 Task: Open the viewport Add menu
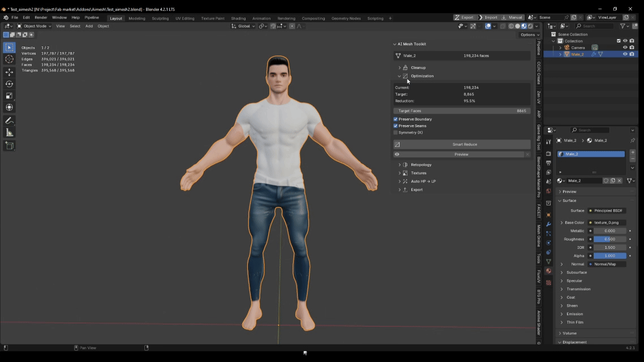coord(89,26)
